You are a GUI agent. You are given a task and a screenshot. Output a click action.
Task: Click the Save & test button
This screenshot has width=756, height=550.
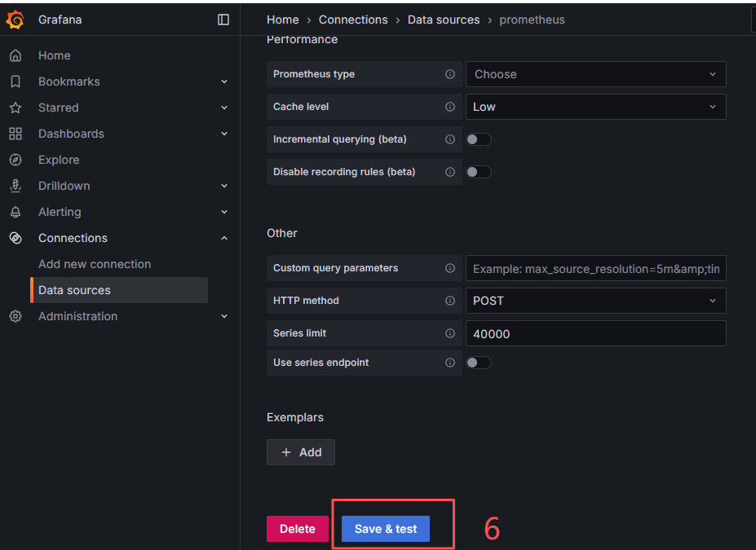(385, 529)
